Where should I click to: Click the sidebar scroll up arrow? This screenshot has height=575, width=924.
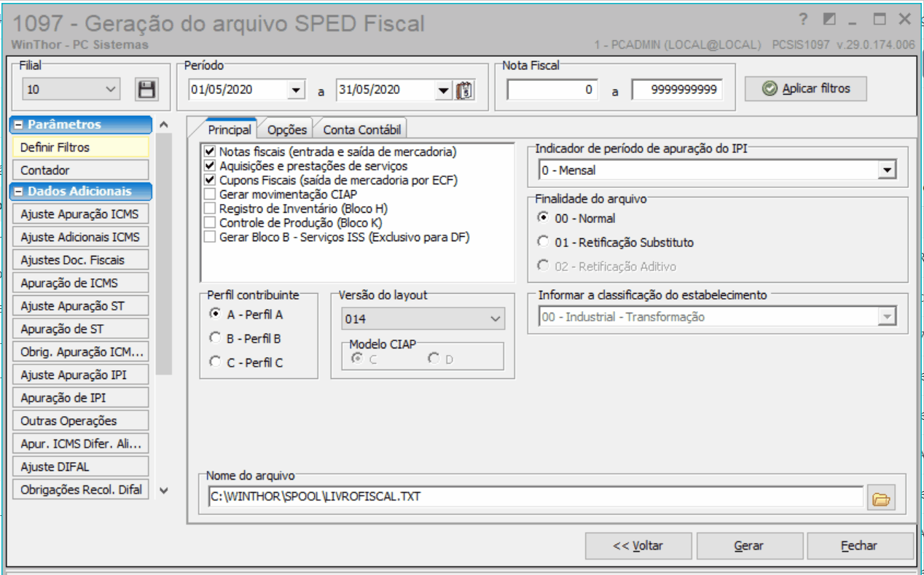[164, 125]
